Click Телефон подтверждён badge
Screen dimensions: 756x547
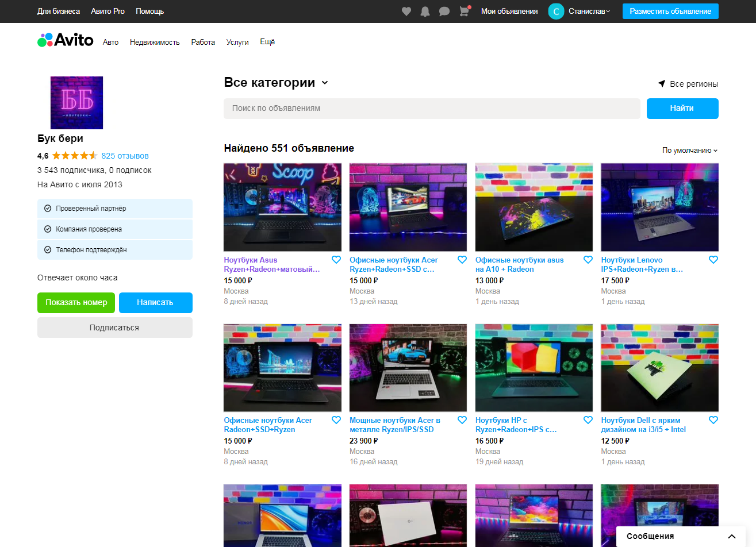pyautogui.click(x=115, y=250)
